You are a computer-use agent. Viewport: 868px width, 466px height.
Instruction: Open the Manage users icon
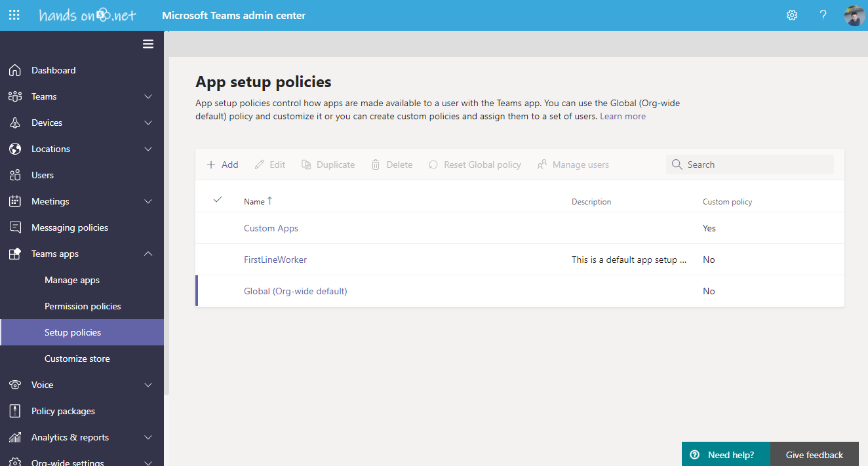[x=541, y=165]
